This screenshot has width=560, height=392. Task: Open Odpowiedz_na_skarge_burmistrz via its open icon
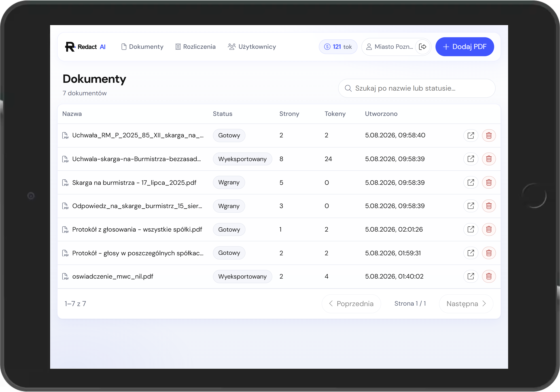[x=471, y=206]
